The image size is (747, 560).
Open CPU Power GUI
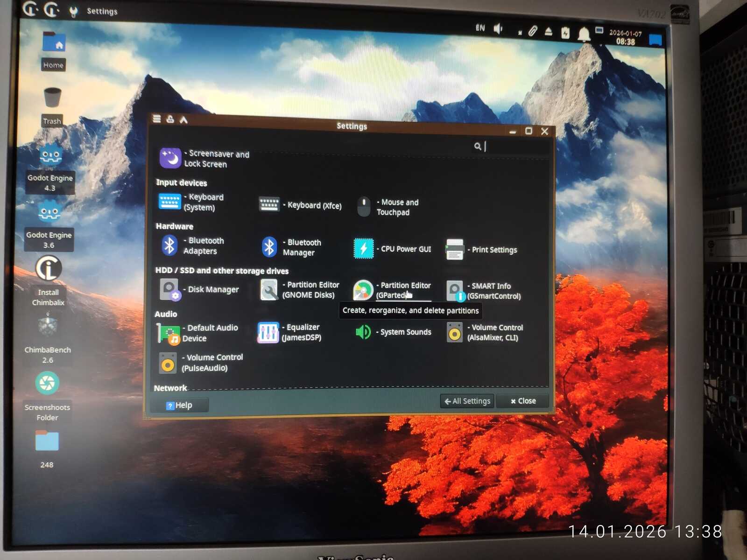pyautogui.click(x=392, y=249)
